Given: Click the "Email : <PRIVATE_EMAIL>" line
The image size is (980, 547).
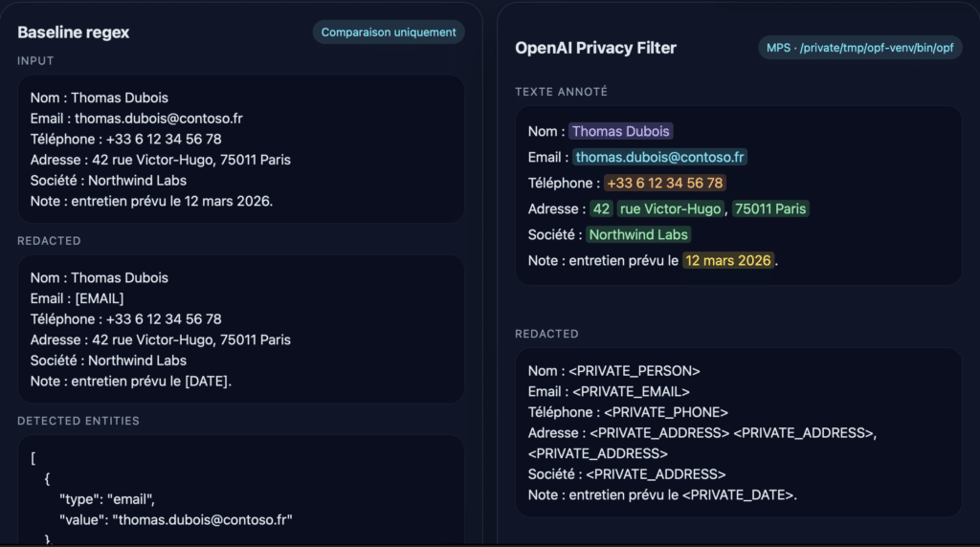Looking at the screenshot, I should [609, 391].
